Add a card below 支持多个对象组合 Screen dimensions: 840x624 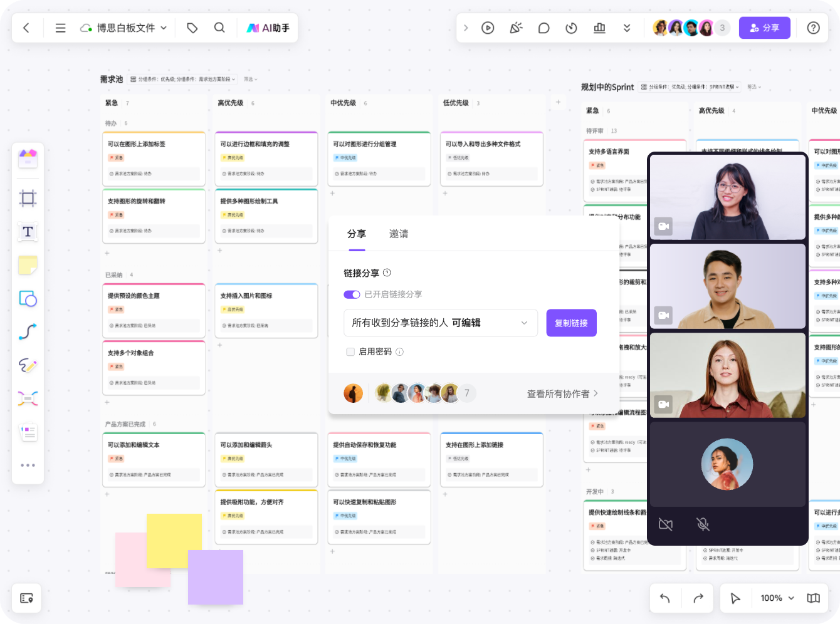coord(107,402)
